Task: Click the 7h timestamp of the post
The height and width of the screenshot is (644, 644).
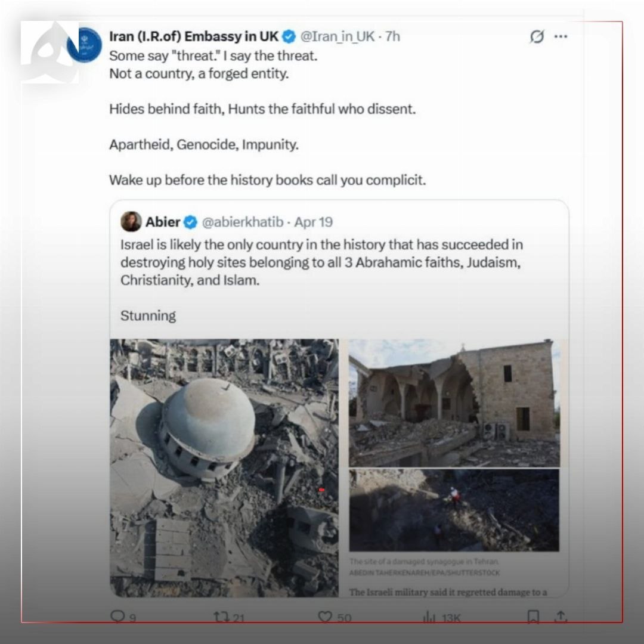Action: pos(392,36)
